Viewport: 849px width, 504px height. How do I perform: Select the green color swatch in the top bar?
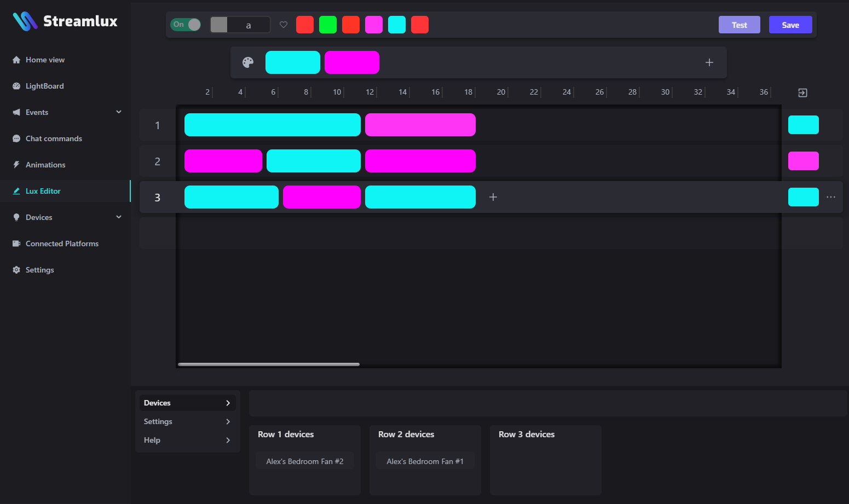click(x=328, y=24)
